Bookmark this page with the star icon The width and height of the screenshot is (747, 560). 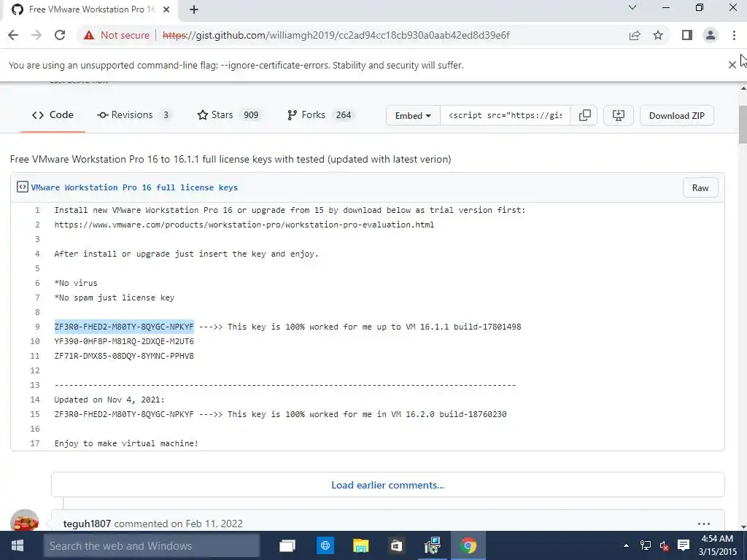click(x=658, y=35)
